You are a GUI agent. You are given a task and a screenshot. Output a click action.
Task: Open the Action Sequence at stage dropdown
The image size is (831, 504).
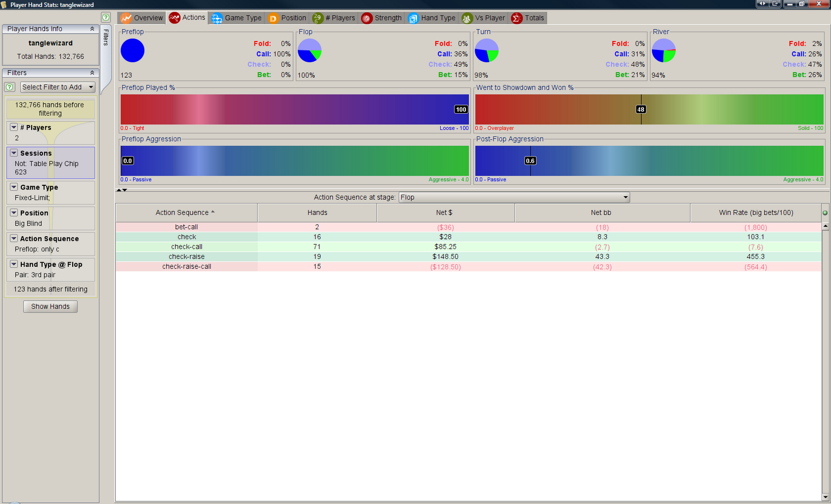[x=514, y=197]
